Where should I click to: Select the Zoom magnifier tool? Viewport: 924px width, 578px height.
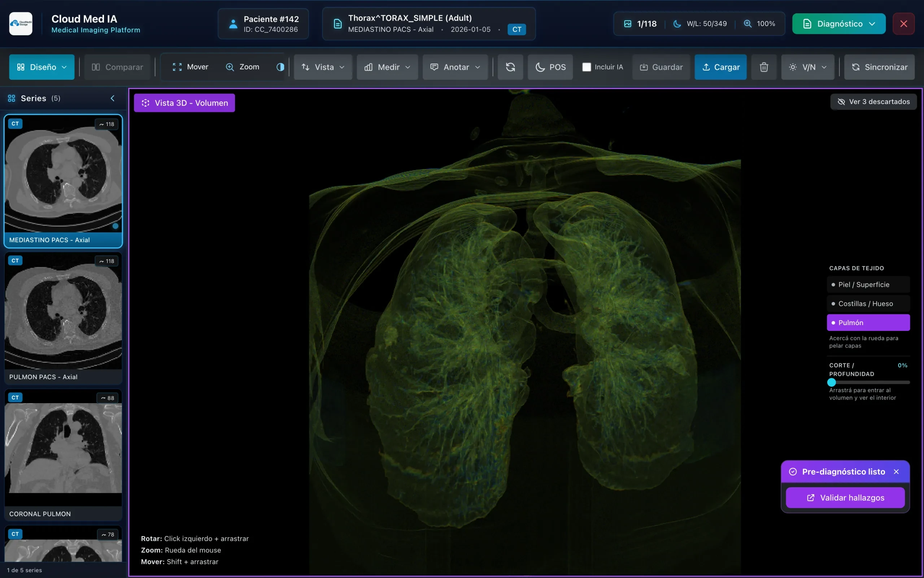click(243, 67)
